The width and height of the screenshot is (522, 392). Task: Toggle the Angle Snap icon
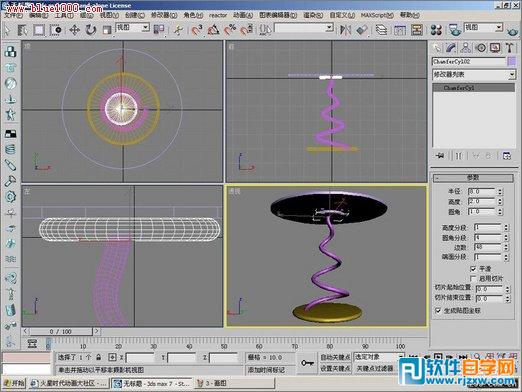(x=213, y=30)
